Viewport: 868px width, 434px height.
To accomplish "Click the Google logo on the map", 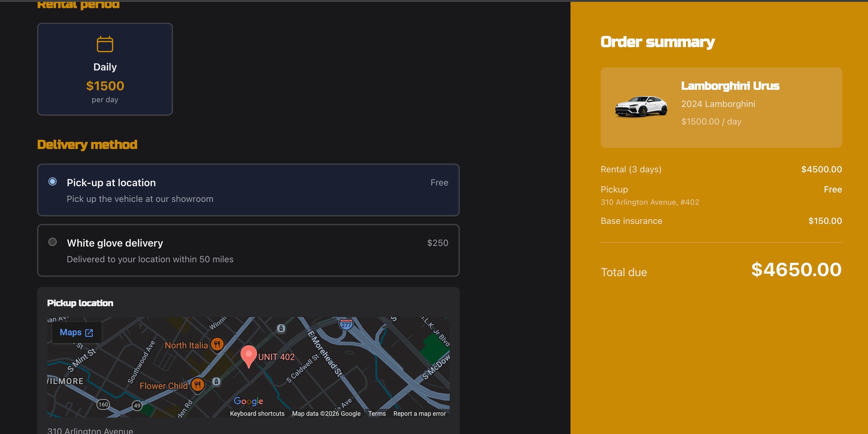I will click(248, 401).
